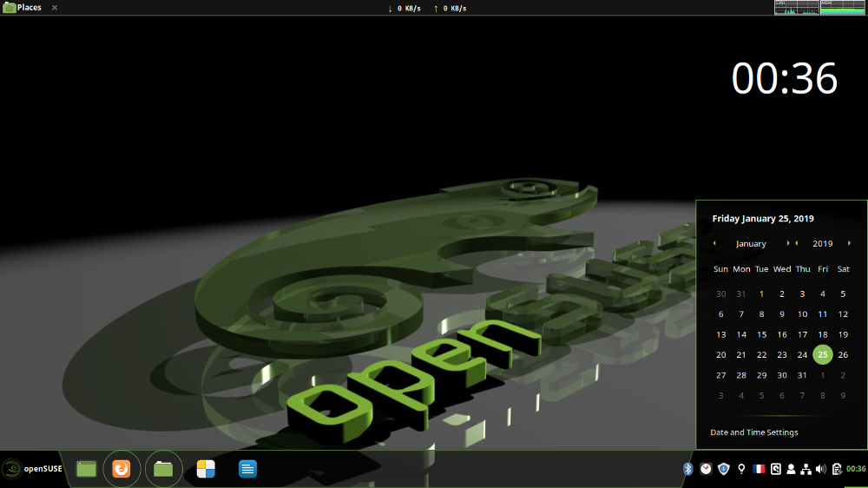
Task: Select January 28 in the calendar
Action: click(x=741, y=375)
